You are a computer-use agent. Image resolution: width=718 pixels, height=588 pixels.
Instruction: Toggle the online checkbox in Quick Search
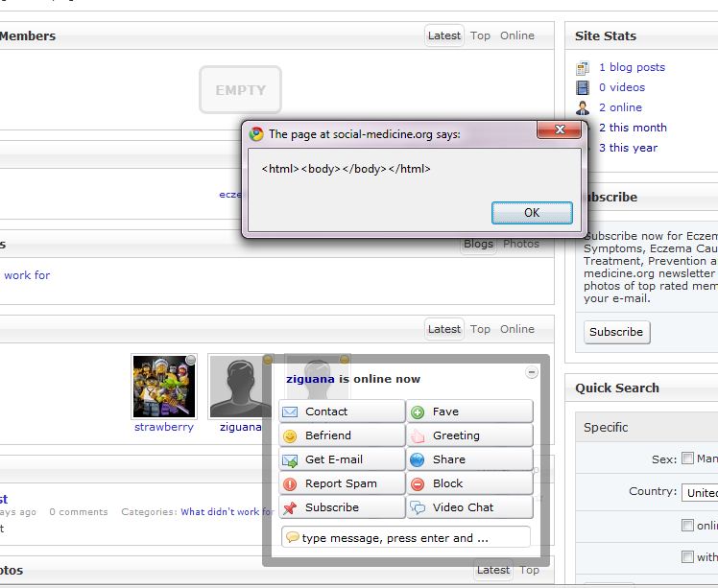[687, 525]
